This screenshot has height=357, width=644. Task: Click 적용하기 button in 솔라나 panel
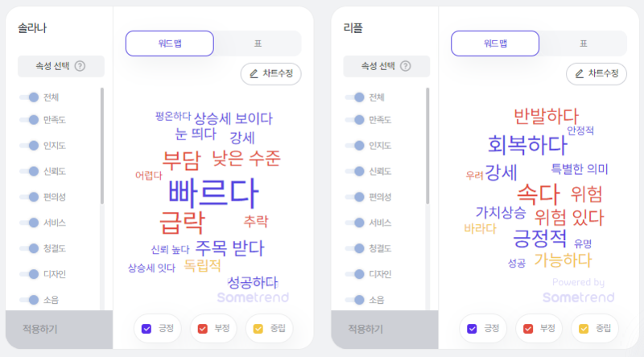(59, 330)
